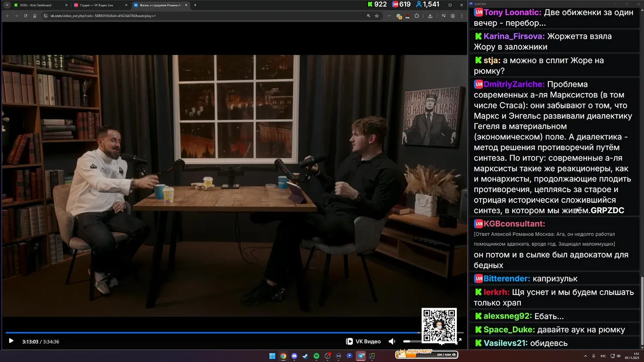Open the browser profile avatar

coord(453,16)
